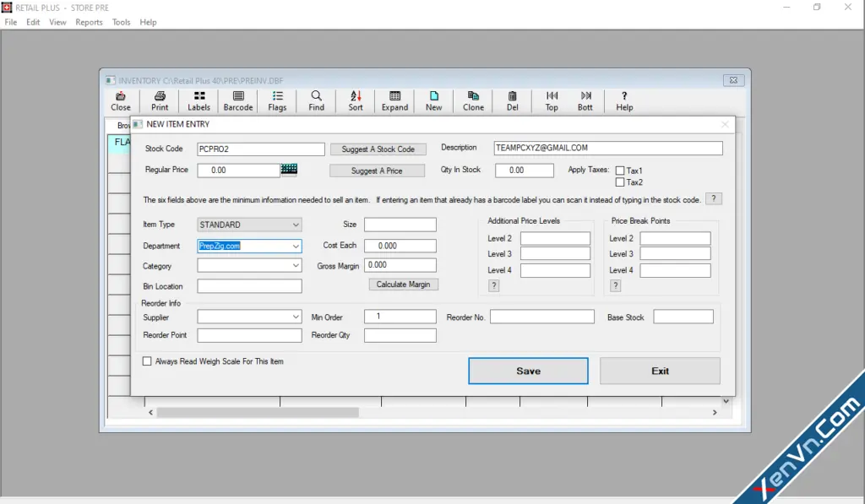Click the Qty In Stock field
The image size is (865, 504).
(524, 171)
